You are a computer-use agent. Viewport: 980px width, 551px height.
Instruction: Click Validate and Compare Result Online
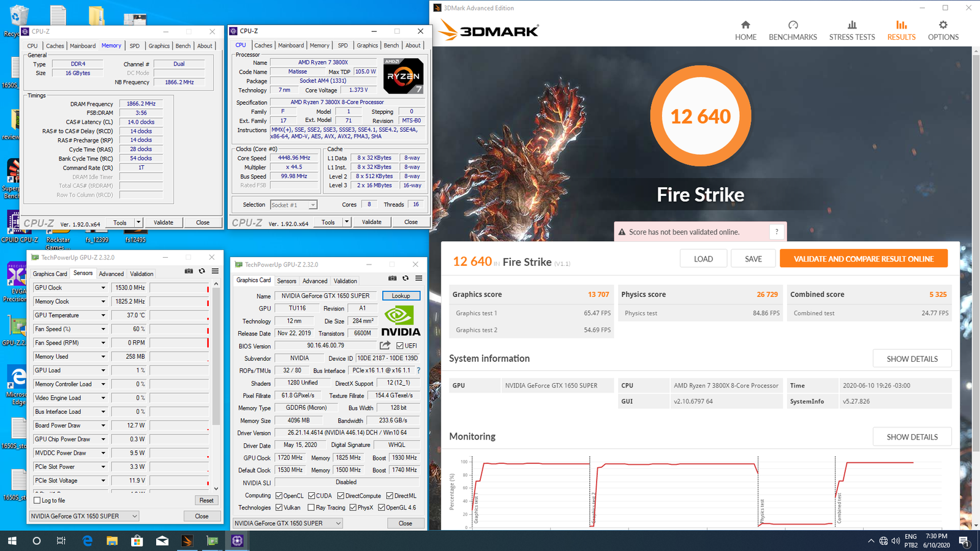tap(864, 259)
